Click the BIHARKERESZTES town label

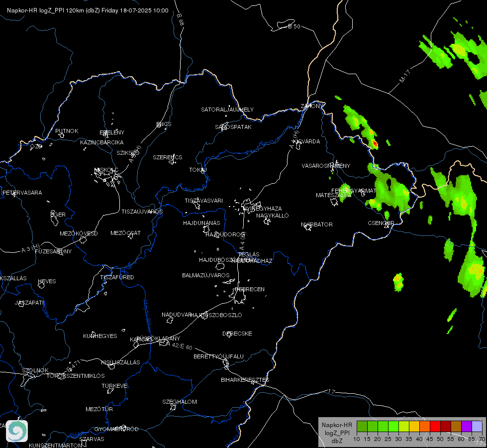[245, 380]
